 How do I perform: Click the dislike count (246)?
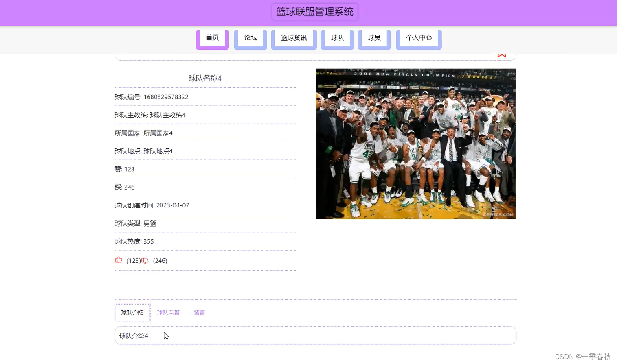pyautogui.click(x=160, y=260)
